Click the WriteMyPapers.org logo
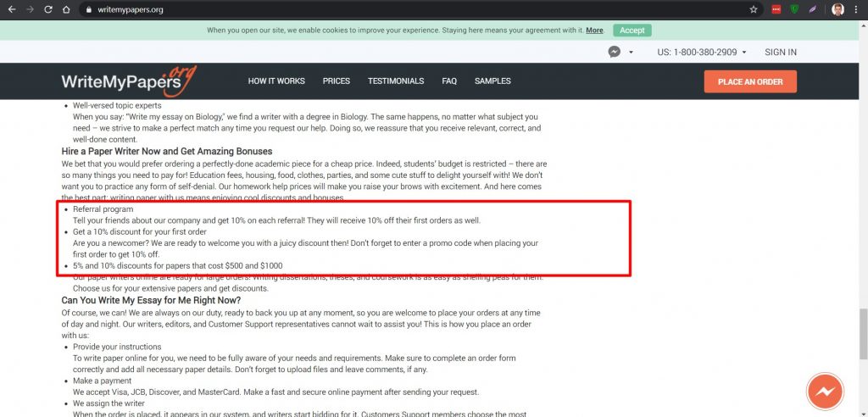This screenshot has width=868, height=417. (129, 81)
